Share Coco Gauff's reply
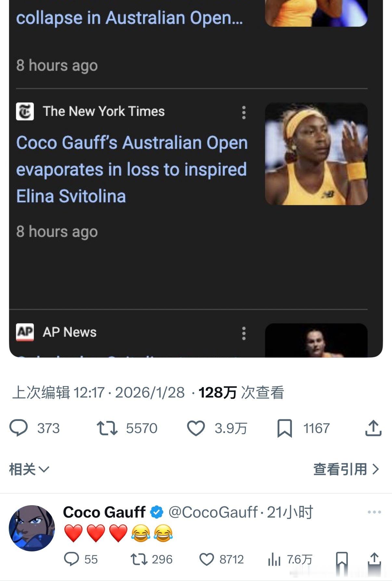 coord(374,560)
